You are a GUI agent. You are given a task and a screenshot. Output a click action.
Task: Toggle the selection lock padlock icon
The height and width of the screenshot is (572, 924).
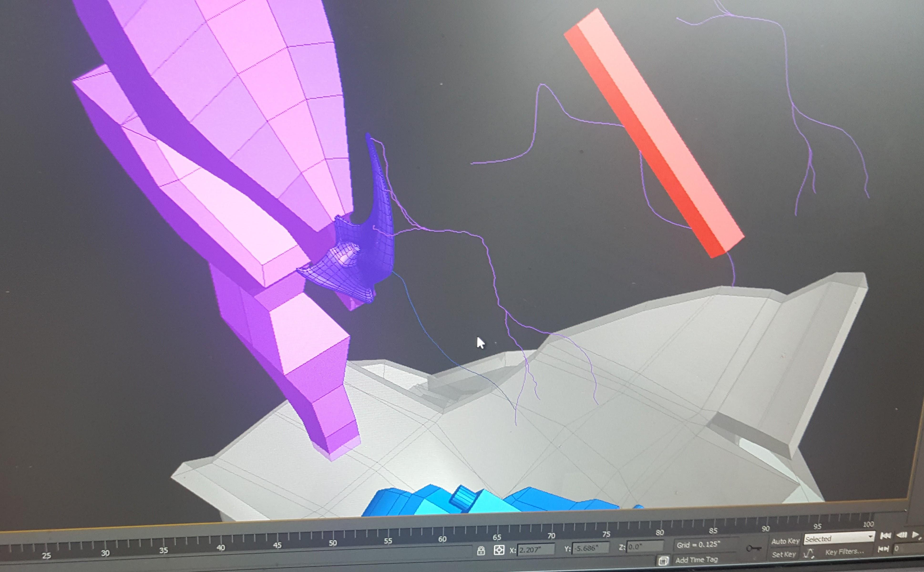481,551
